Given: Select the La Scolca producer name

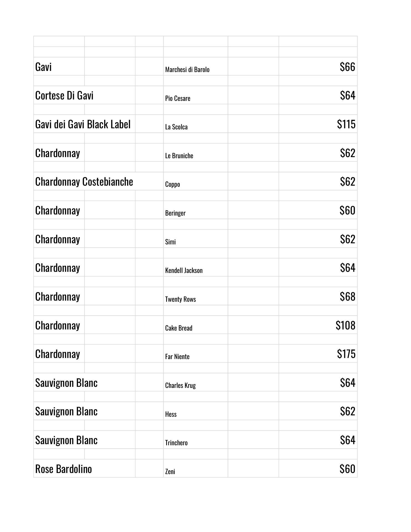Looking at the screenshot, I should pyautogui.click(x=176, y=127).
